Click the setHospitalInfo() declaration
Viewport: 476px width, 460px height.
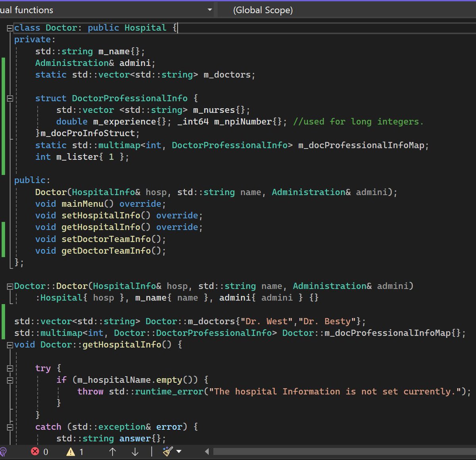click(x=119, y=215)
